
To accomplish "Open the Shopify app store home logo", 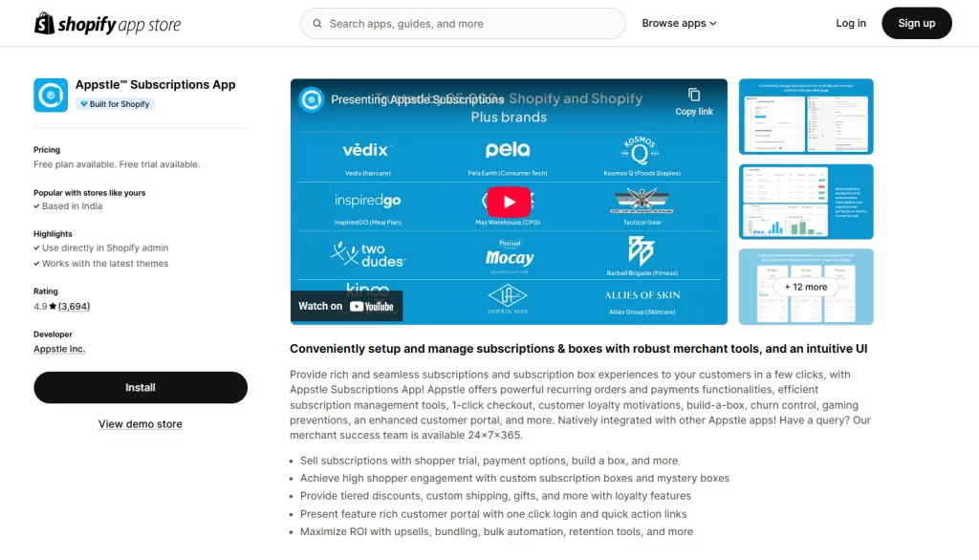I will (107, 24).
